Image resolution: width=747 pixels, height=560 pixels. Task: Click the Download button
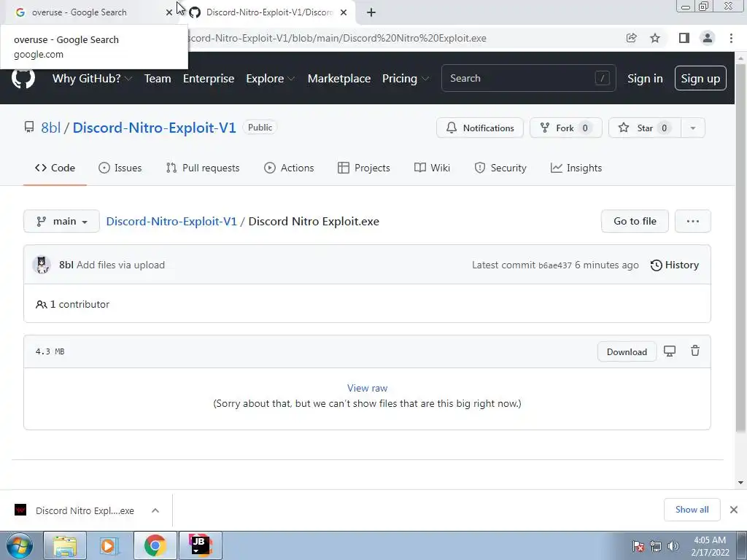click(627, 351)
